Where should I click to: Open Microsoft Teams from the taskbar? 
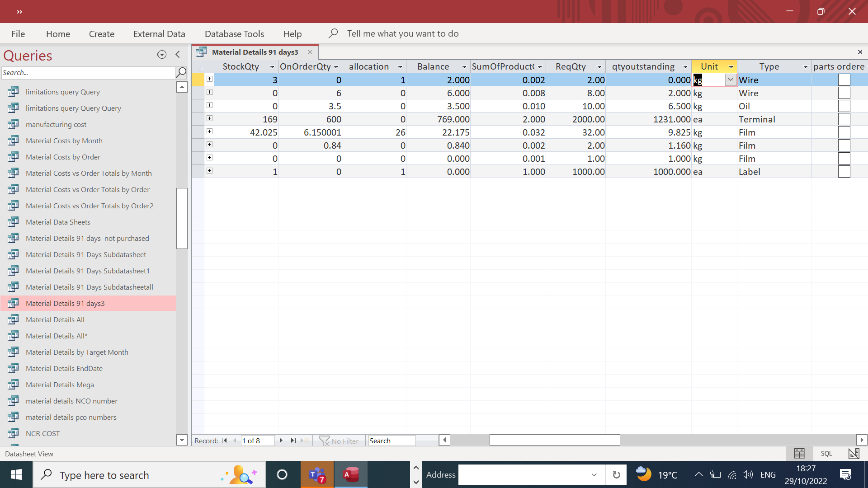tap(317, 474)
